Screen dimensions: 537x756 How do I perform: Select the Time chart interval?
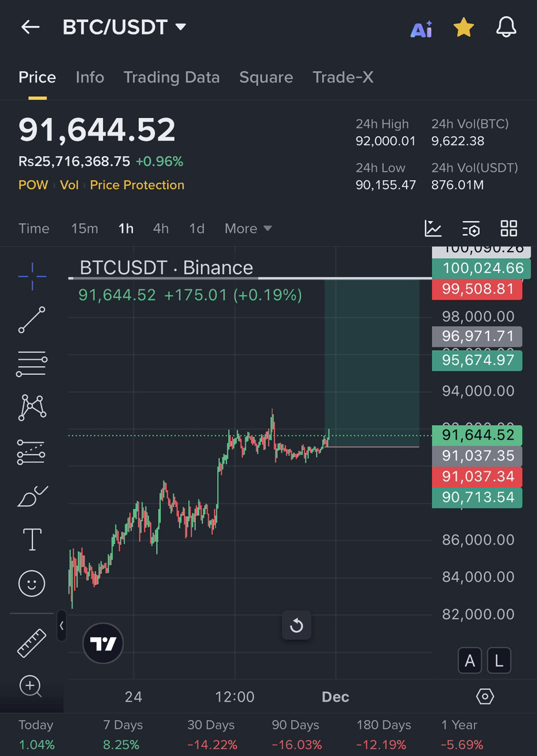(34, 228)
